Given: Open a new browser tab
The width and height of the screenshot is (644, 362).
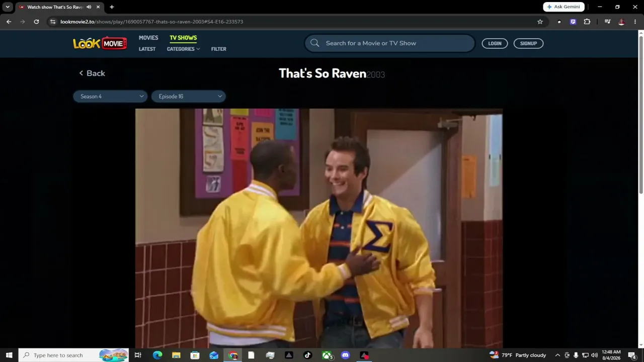Looking at the screenshot, I should [x=112, y=7].
